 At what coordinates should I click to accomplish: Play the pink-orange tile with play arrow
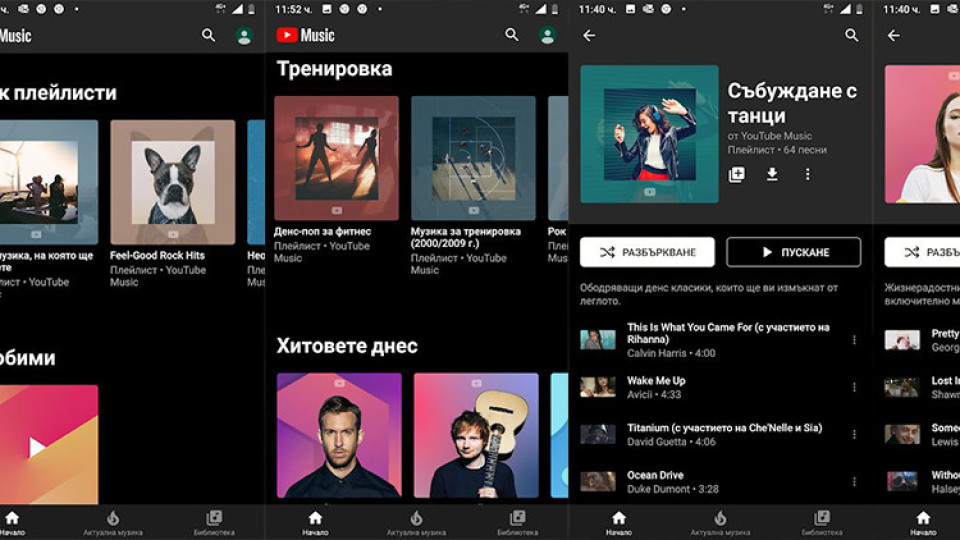coord(49,444)
